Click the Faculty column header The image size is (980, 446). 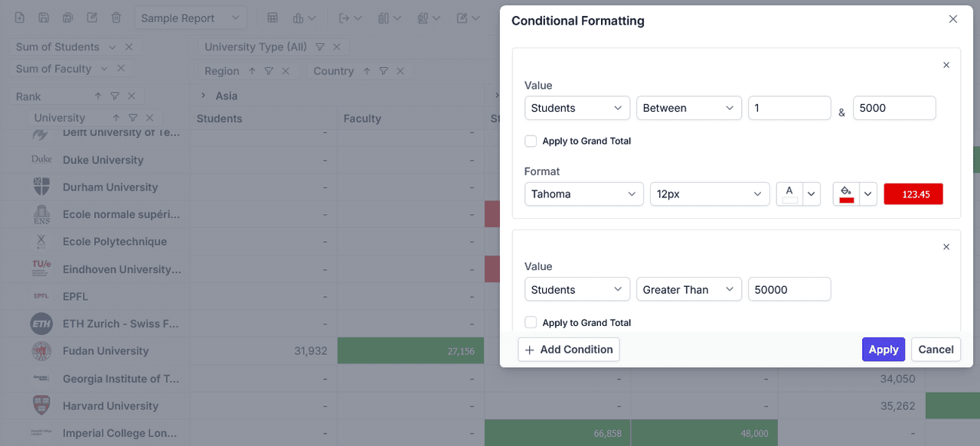[x=362, y=119]
